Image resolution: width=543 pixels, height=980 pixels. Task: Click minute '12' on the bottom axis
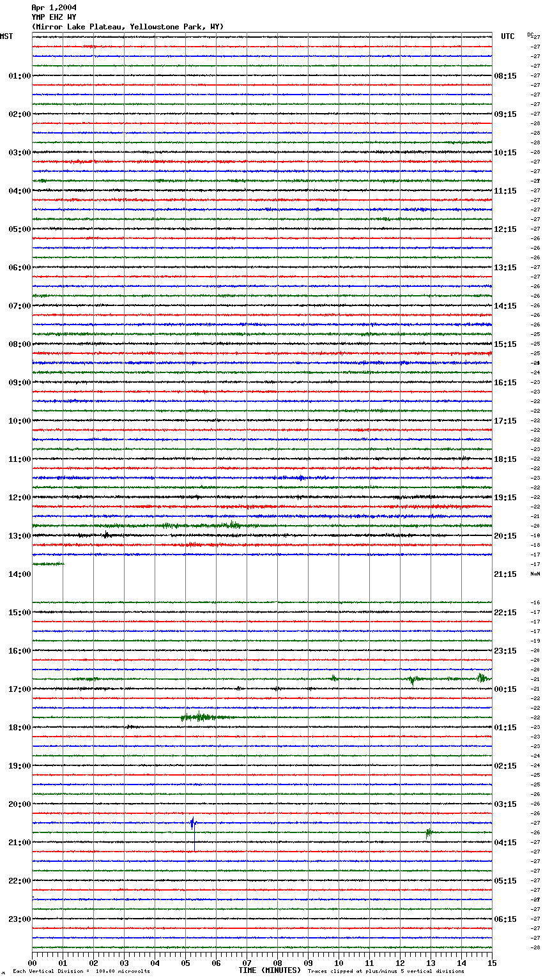tap(401, 963)
